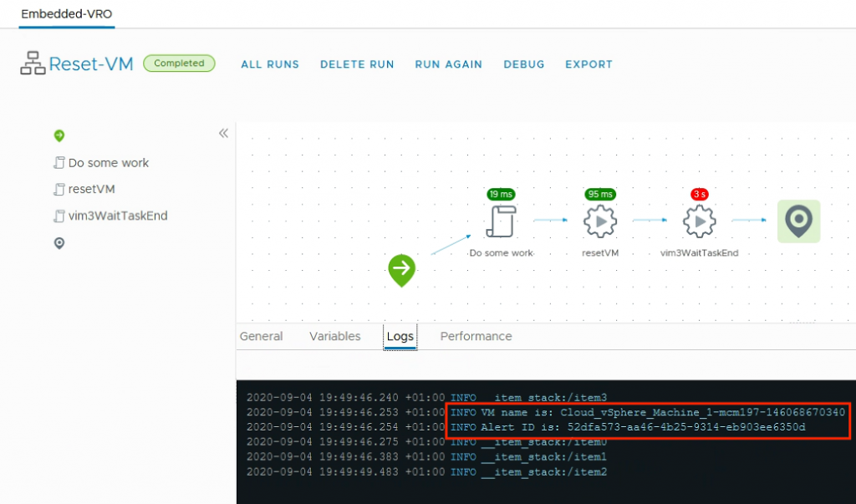Viewport: 856px width, 504px height.
Task: Click log line ending item_stack:/item2
Action: click(426, 471)
